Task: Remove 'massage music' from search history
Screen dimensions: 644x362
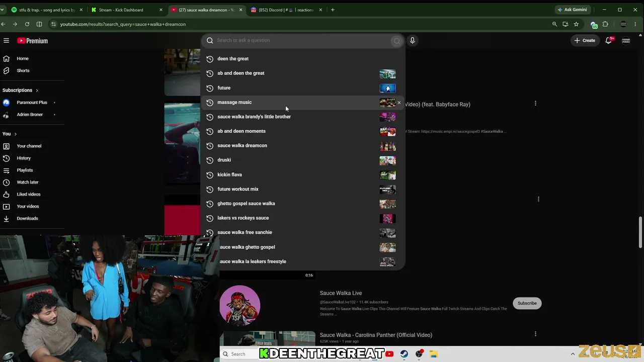Action: (399, 103)
